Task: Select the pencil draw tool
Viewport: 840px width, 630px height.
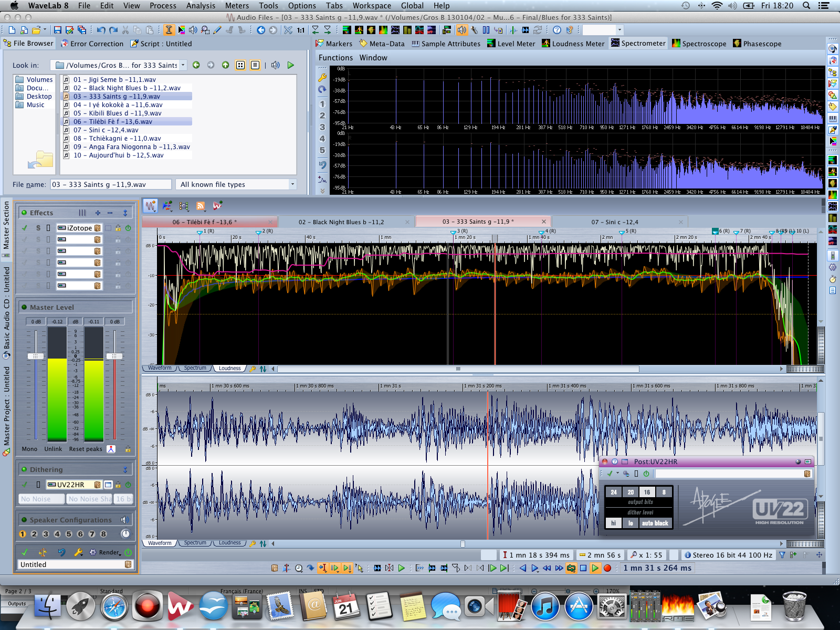Action: point(217,30)
